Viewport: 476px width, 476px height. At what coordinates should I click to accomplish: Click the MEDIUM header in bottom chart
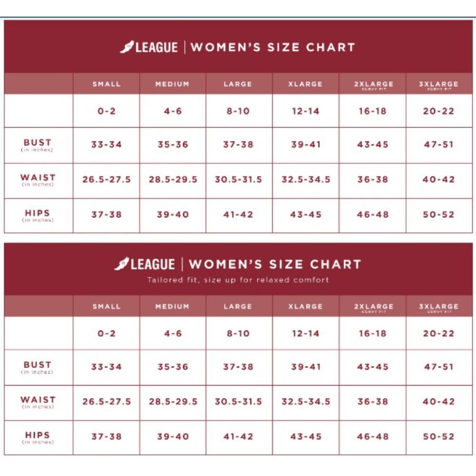(172, 307)
